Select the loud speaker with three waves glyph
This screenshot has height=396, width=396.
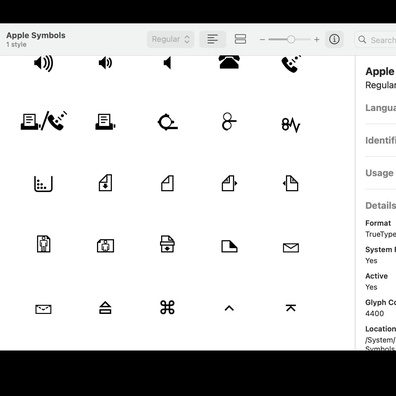point(44,63)
